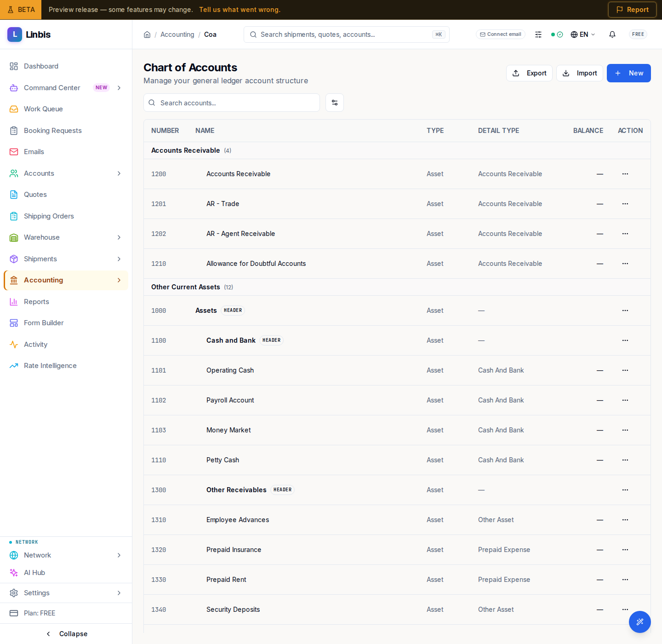This screenshot has width=662, height=644.
Task: Expand the Command Center submenu
Action: click(119, 88)
